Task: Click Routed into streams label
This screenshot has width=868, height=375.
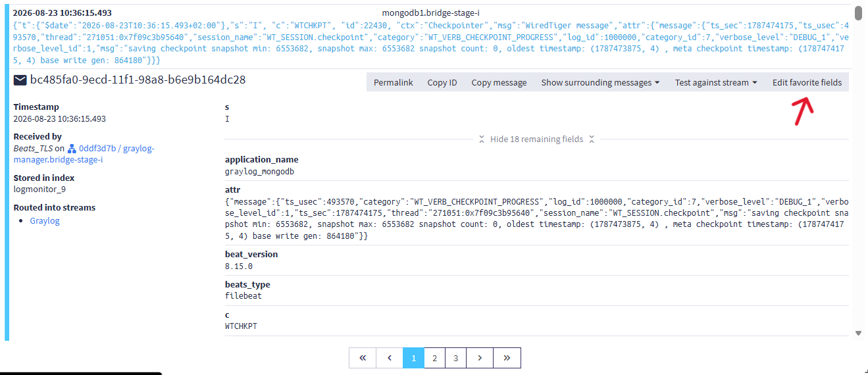Action: tap(55, 207)
